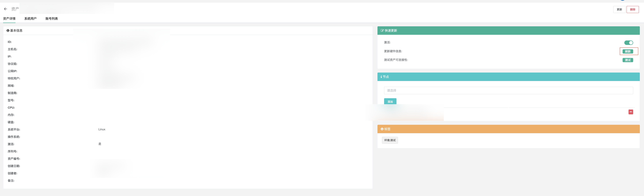Click the 资产 breadcrumb title

pyautogui.click(x=15, y=9)
